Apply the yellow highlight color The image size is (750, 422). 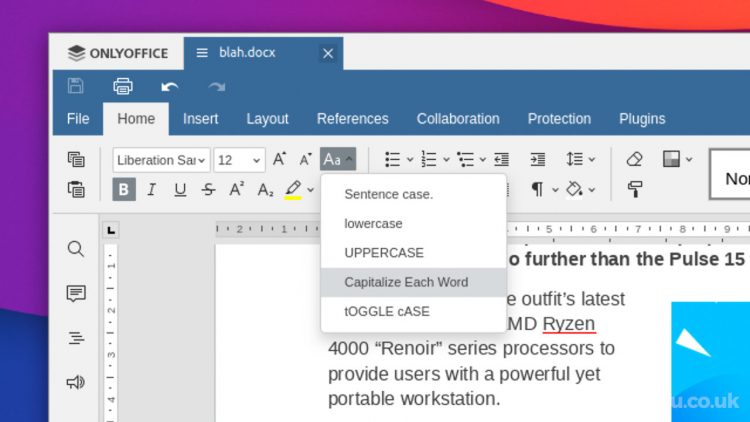coord(293,190)
